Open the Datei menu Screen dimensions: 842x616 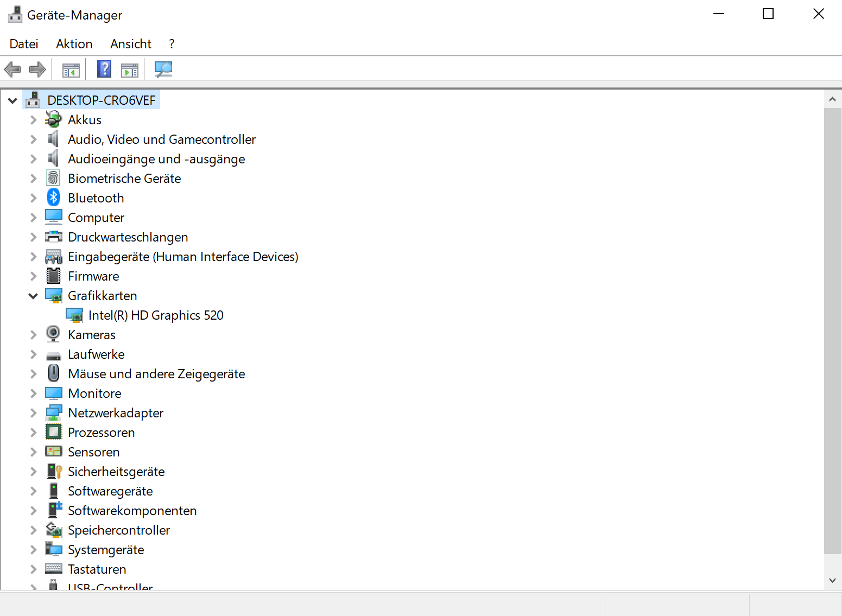(24, 44)
